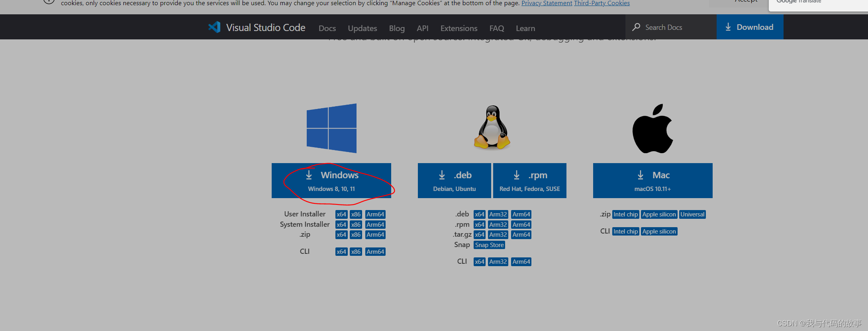This screenshot has height=331, width=868.
Task: Open Extensions in the navigation bar
Action: (x=459, y=28)
